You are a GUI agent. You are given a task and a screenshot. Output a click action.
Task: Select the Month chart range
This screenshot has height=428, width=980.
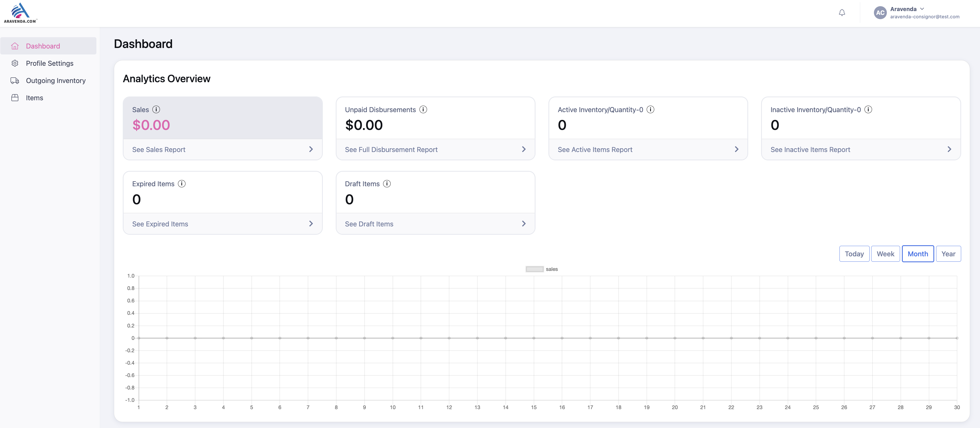(x=918, y=254)
